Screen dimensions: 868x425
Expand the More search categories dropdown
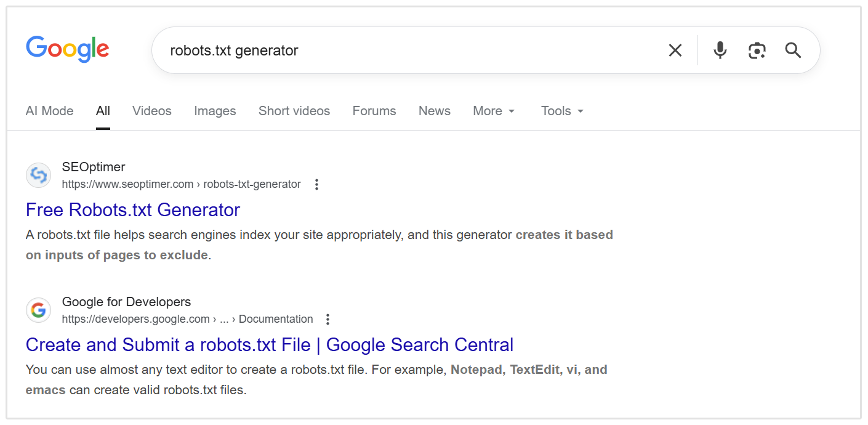[x=493, y=111]
